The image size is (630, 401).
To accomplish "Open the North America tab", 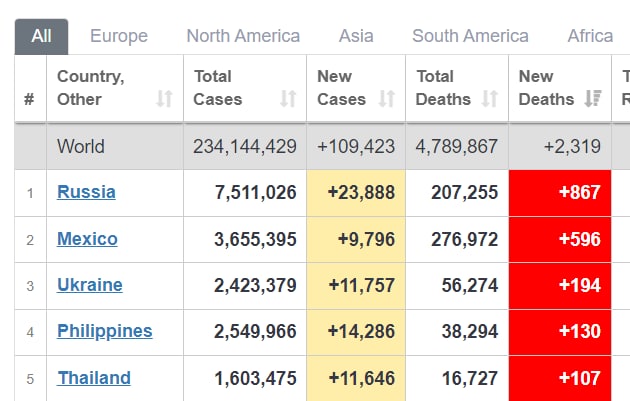I will click(x=243, y=36).
